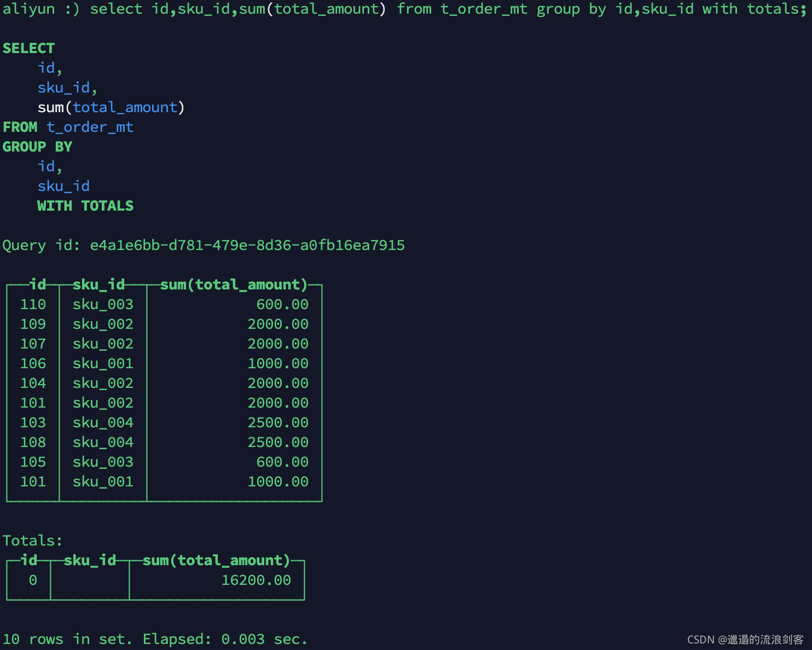Image resolution: width=812 pixels, height=650 pixels.
Task: Click the id cell 103
Action: click(x=33, y=422)
